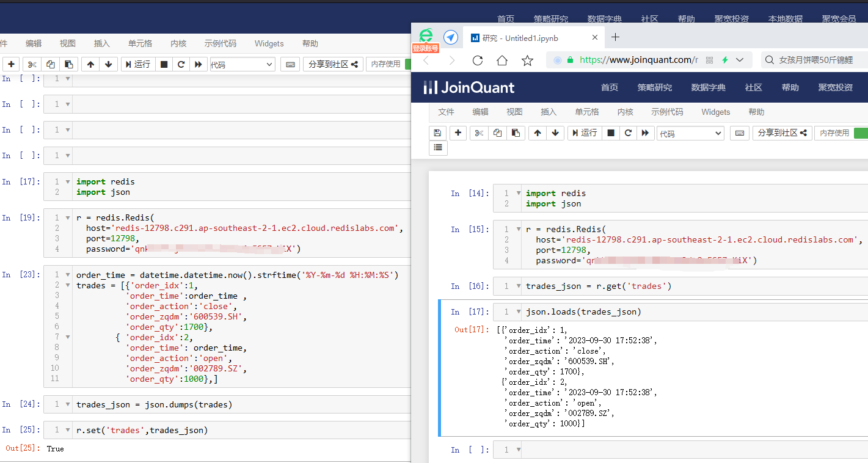Screen dimensions: 868x463
Task: Click 运行 run button in left notebook
Action: 137,64
